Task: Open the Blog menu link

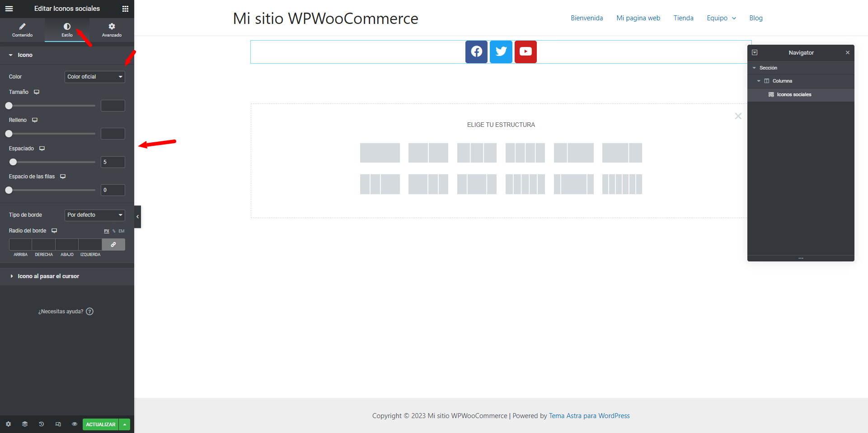Action: click(x=755, y=18)
